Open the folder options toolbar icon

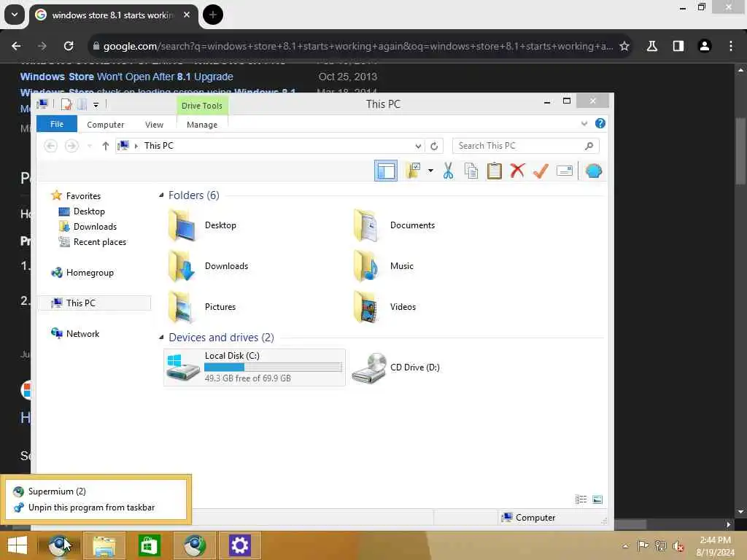tap(413, 171)
